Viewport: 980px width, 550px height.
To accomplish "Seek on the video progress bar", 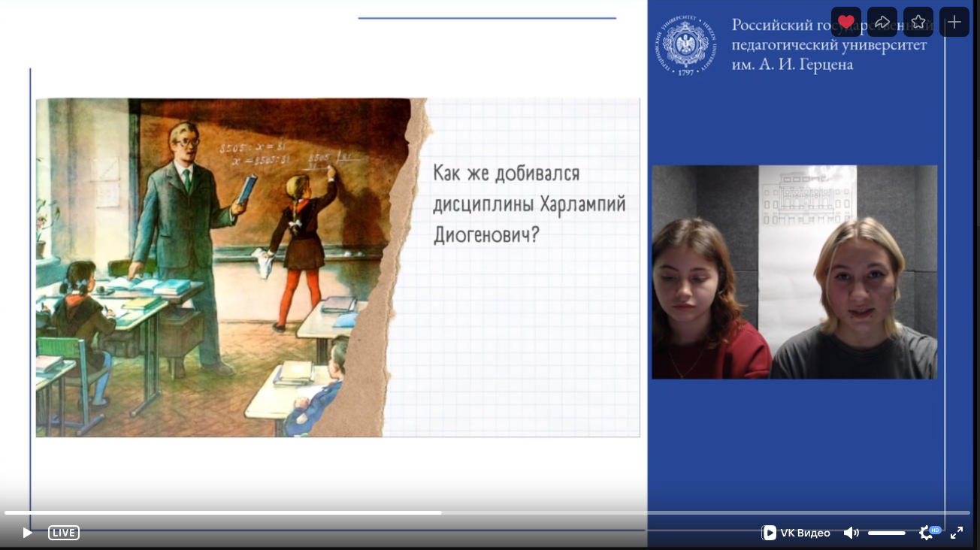I will tap(487, 512).
